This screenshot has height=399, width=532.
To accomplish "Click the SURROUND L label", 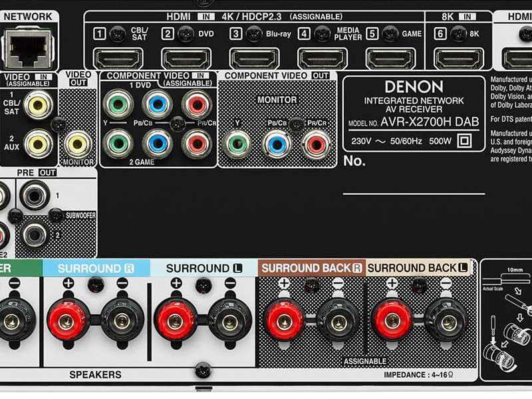I will (x=204, y=268).
